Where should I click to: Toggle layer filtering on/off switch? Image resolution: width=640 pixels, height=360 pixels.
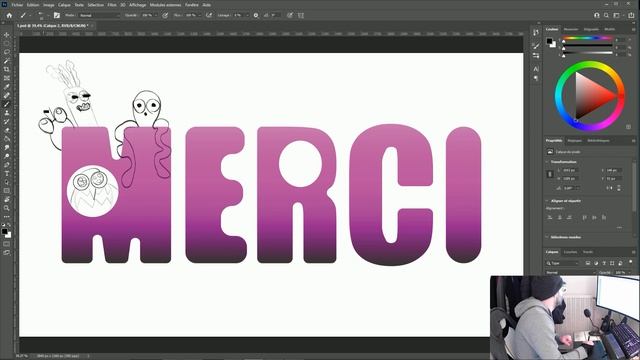pos(631,262)
